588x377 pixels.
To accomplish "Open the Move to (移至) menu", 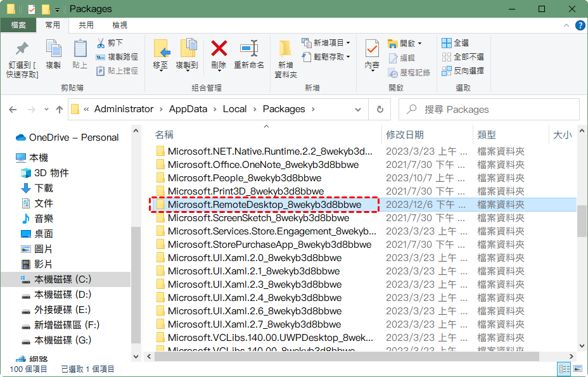I will [162, 54].
